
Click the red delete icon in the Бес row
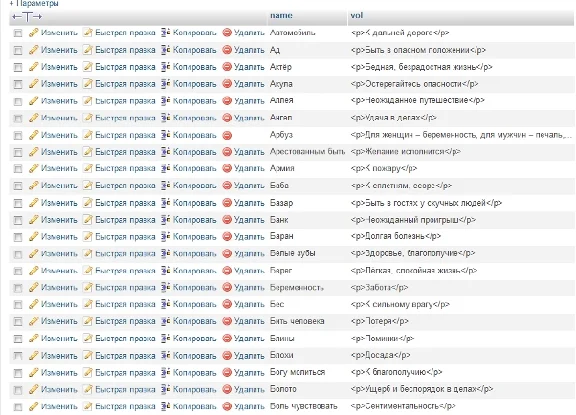point(227,304)
